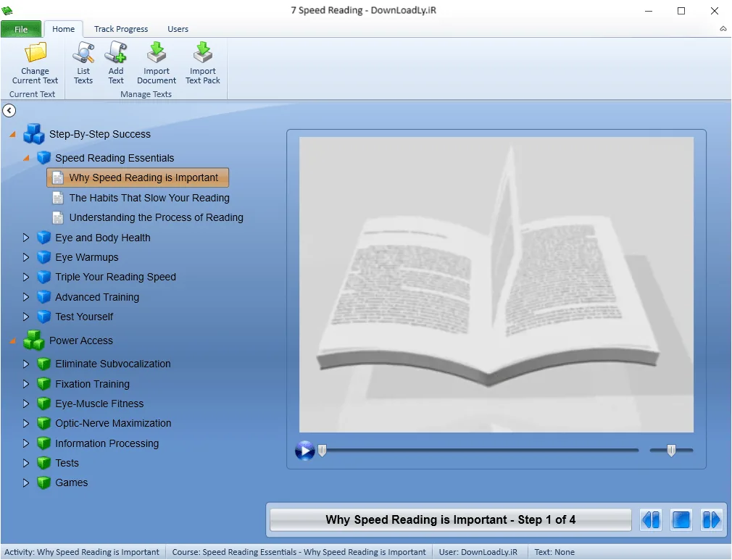The image size is (732, 560).
Task: Collapse the sidebar with the back arrow
Action: pyautogui.click(x=9, y=111)
